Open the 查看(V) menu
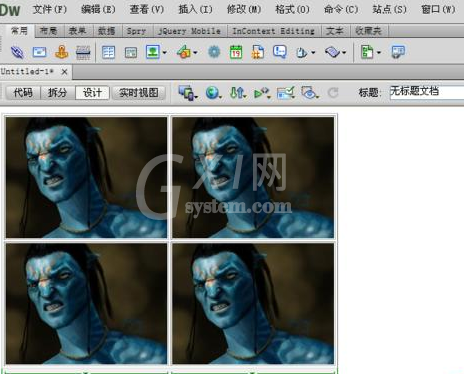The width and height of the screenshot is (464, 374). tap(147, 9)
